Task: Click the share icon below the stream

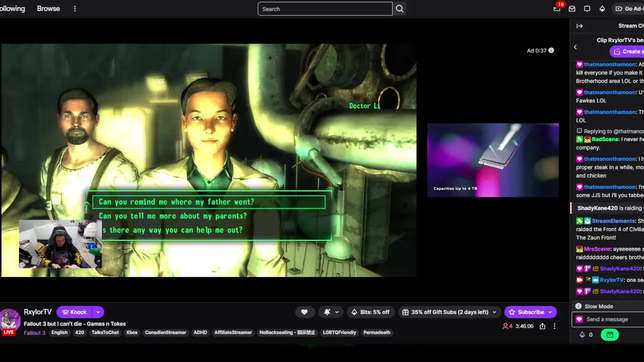Action: click(542, 326)
